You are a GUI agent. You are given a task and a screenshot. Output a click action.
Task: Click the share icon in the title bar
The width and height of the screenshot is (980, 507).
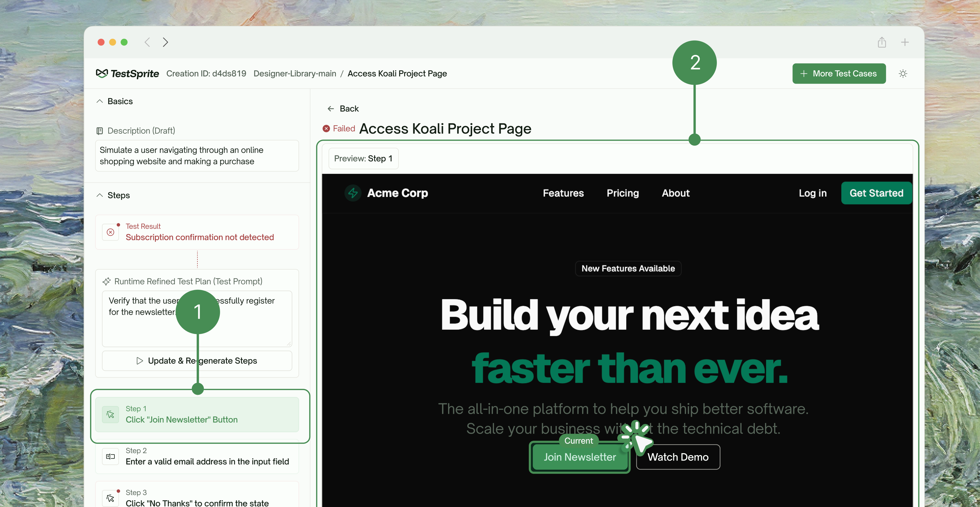pyautogui.click(x=882, y=42)
